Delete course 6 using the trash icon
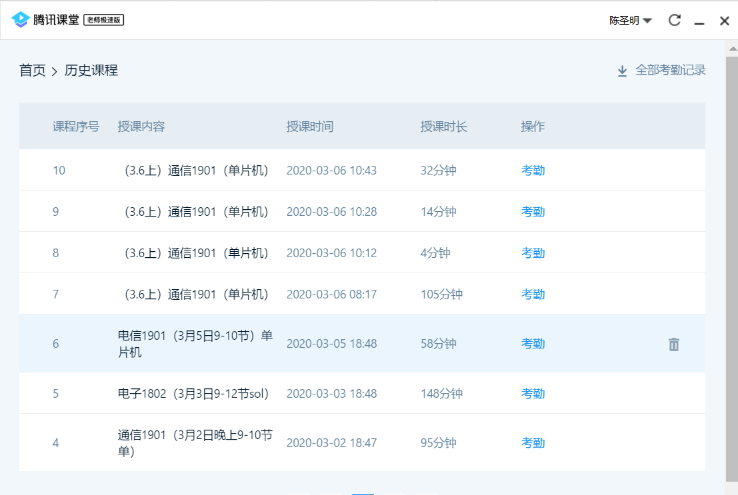The image size is (738, 495). point(673,344)
